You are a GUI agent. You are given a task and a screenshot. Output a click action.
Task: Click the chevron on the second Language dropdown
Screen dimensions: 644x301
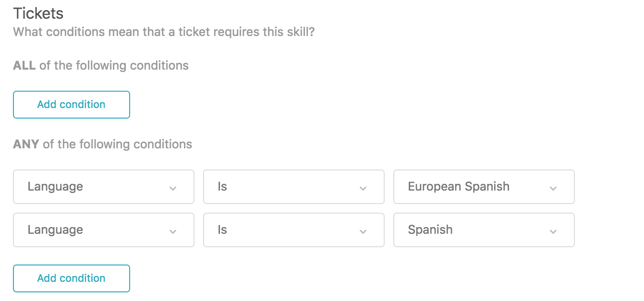pyautogui.click(x=172, y=230)
